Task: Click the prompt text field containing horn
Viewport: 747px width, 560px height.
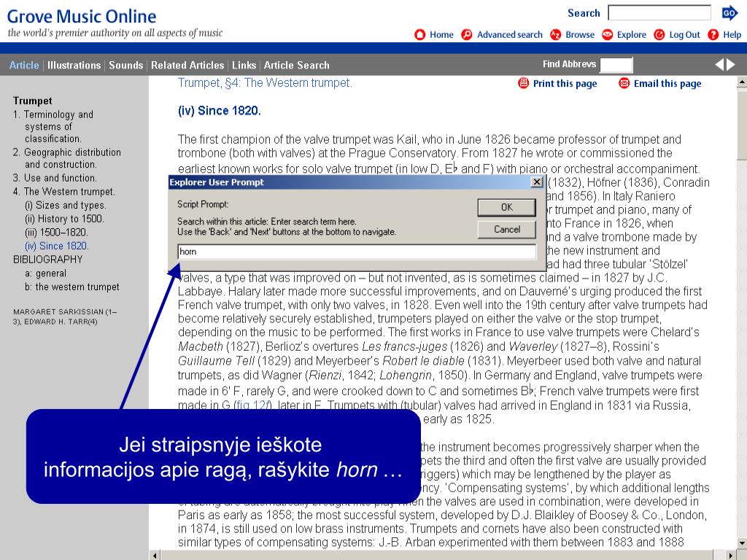Action: pos(357,252)
